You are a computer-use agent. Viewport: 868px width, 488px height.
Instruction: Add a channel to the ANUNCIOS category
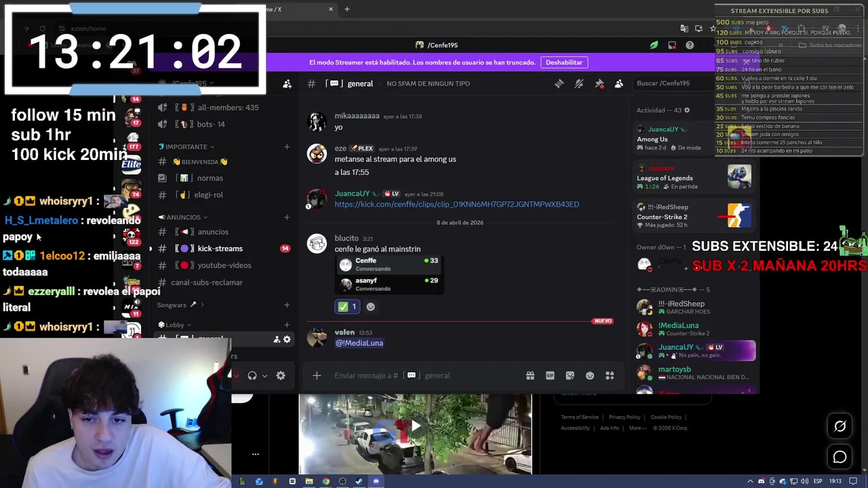coord(286,217)
